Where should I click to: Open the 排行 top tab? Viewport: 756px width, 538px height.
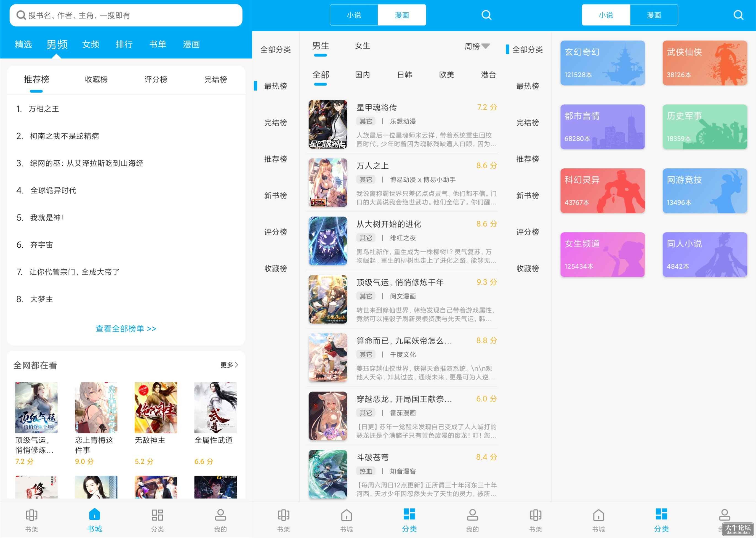[124, 44]
